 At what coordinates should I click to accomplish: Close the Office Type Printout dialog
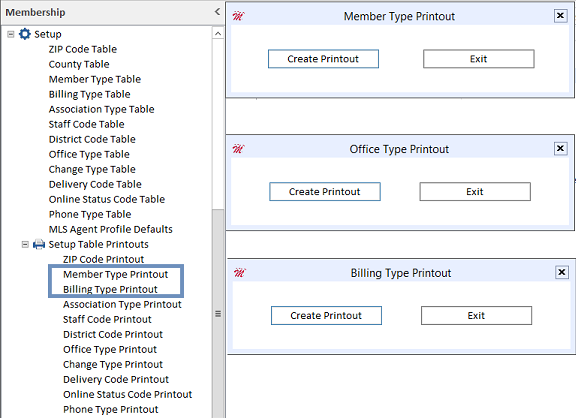(560, 148)
